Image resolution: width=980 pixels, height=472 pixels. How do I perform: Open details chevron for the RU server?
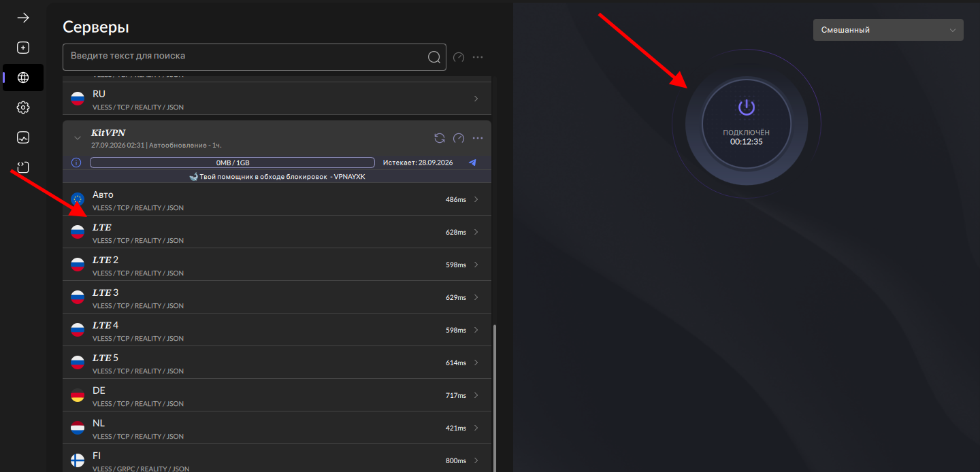click(476, 99)
